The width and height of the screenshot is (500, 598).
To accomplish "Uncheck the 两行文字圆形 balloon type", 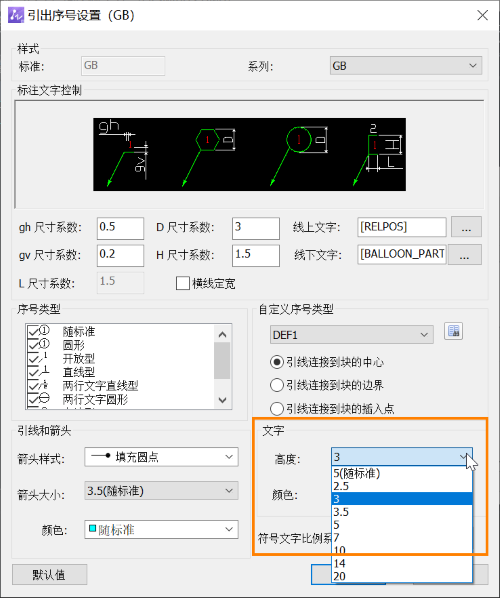I will pyautogui.click(x=33, y=400).
